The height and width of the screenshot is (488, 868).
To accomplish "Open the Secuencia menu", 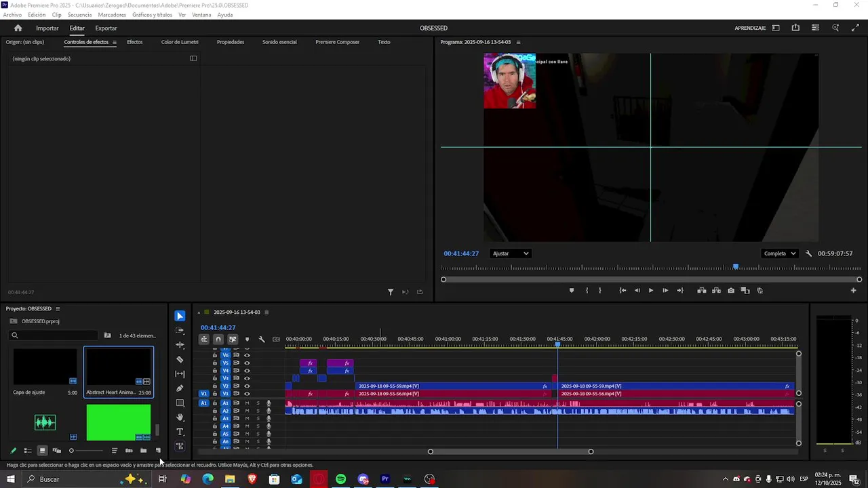I will tap(79, 15).
